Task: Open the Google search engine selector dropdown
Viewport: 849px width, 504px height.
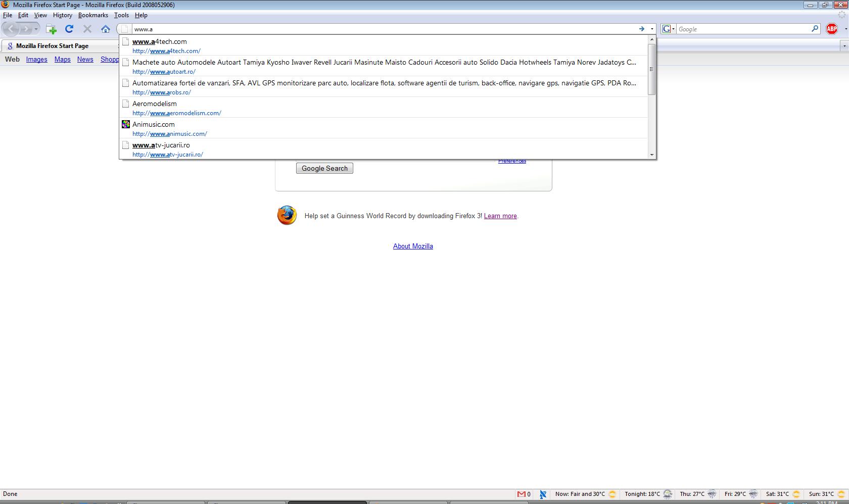Action: click(x=669, y=29)
